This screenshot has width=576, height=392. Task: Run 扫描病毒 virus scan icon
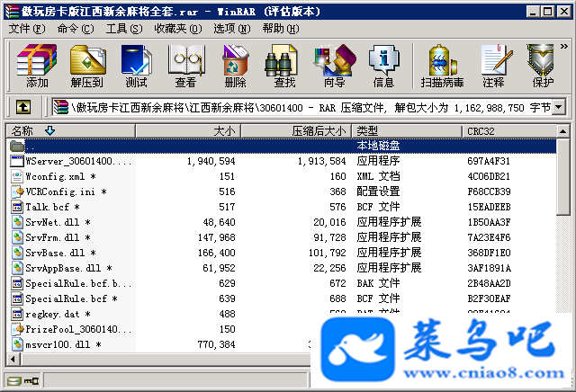pyautogui.click(x=442, y=66)
